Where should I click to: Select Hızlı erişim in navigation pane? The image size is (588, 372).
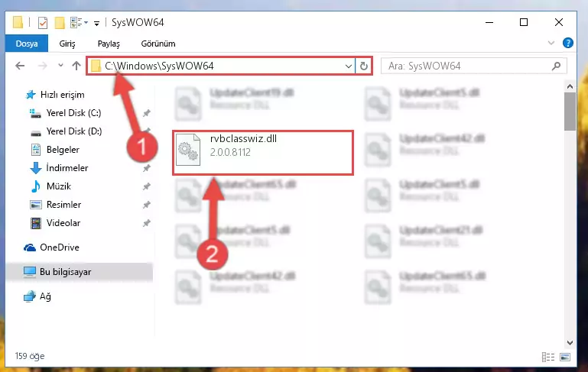(62, 95)
